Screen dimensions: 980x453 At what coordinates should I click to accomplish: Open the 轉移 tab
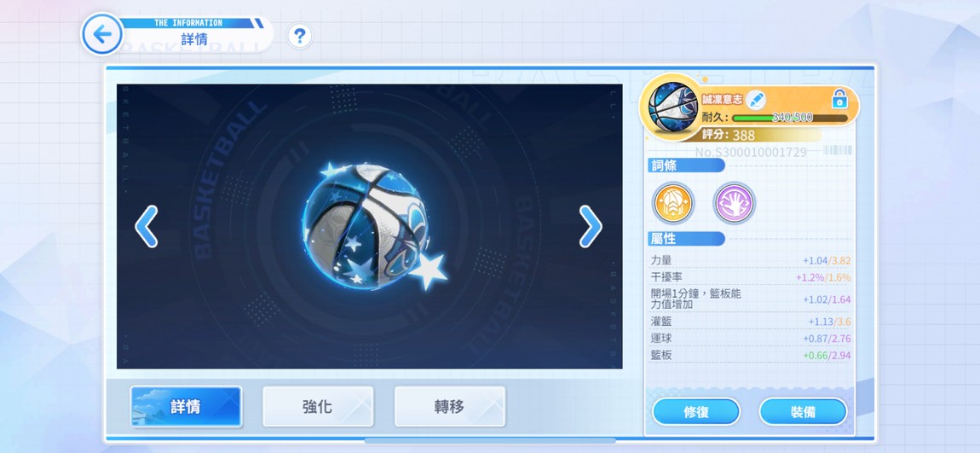tap(450, 407)
